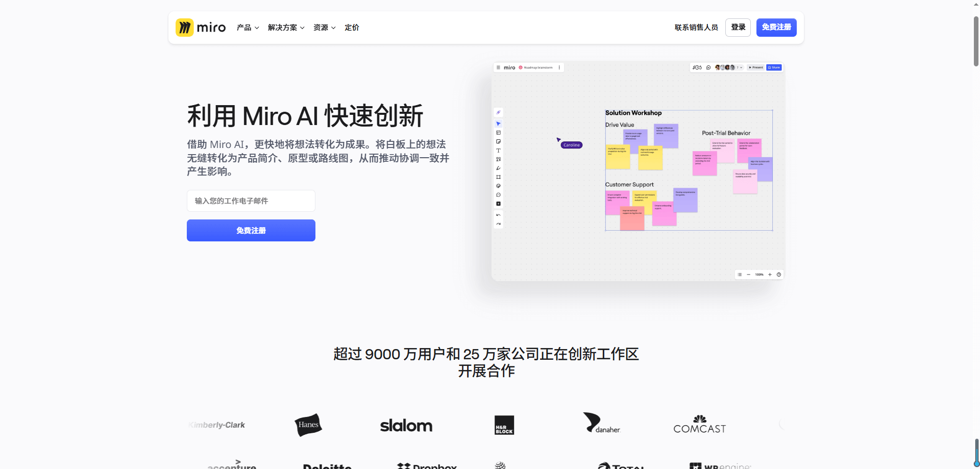Click the red Roadmap brainstorm board icon

coord(521,67)
